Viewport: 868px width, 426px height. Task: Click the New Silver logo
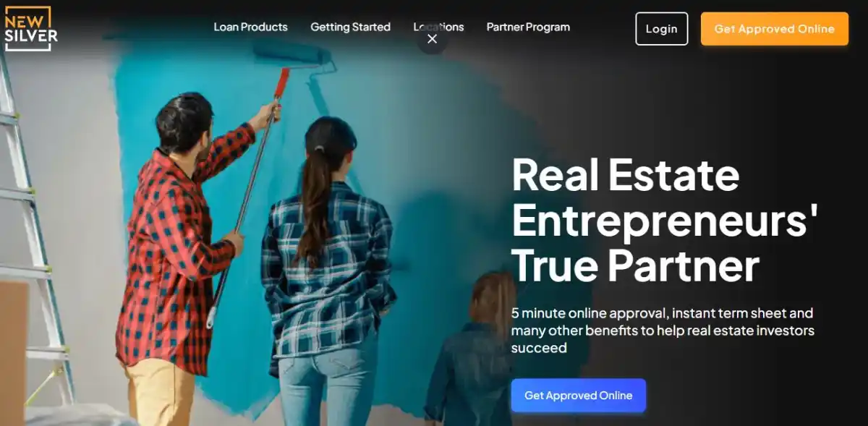click(31, 28)
